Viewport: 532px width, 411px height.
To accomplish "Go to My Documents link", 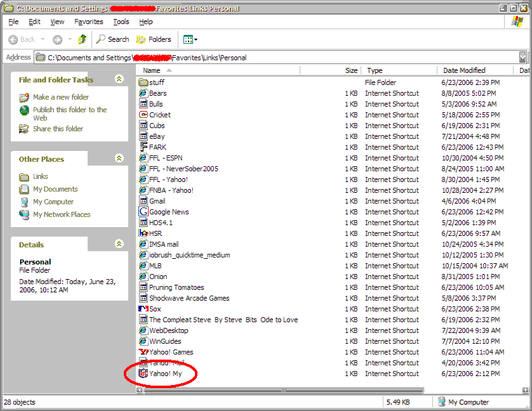I will (55, 189).
